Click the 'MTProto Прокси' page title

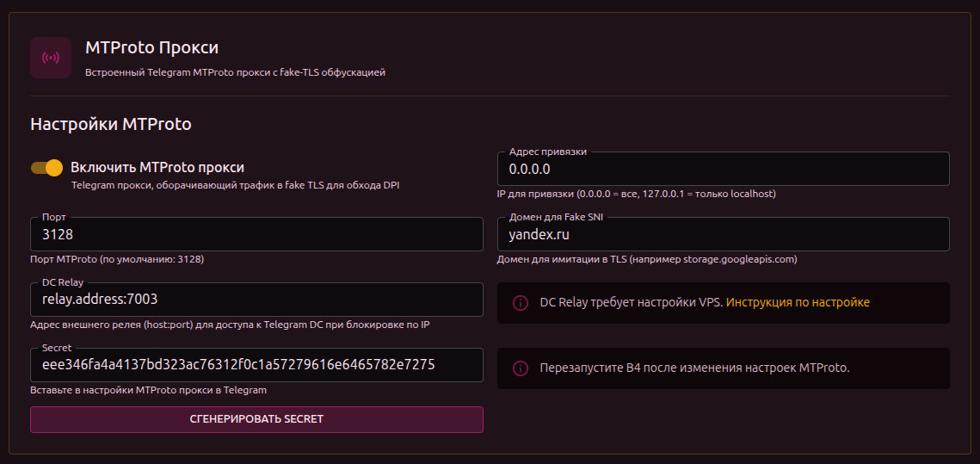click(151, 47)
